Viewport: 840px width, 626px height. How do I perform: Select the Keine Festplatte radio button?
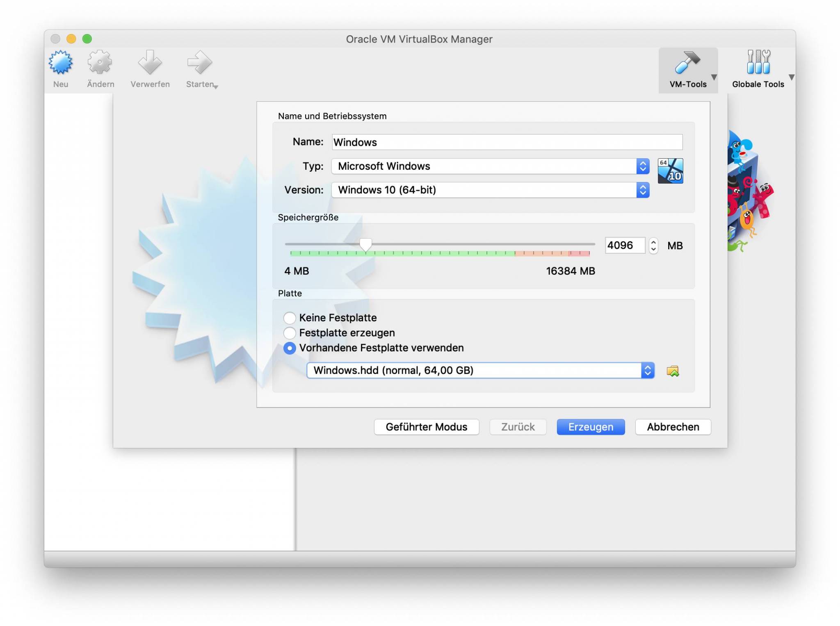[x=290, y=318]
